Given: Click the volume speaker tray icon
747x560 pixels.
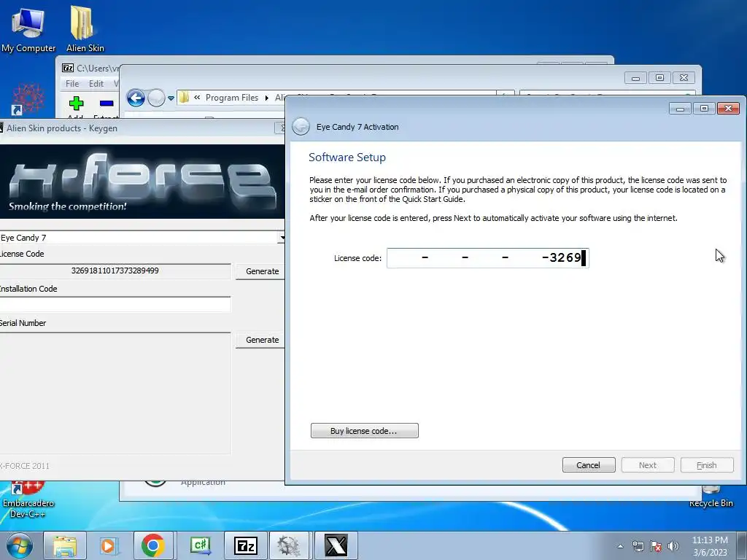Looking at the screenshot, I should pos(673,546).
